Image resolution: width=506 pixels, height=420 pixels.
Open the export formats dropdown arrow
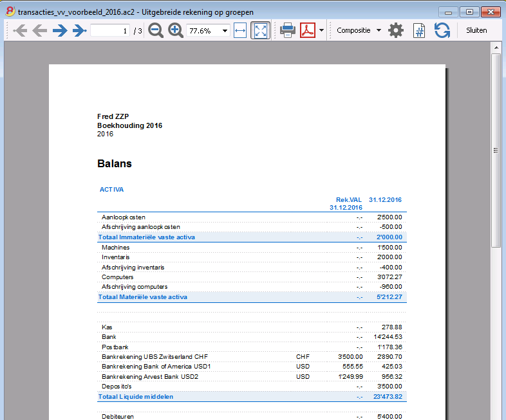(321, 31)
